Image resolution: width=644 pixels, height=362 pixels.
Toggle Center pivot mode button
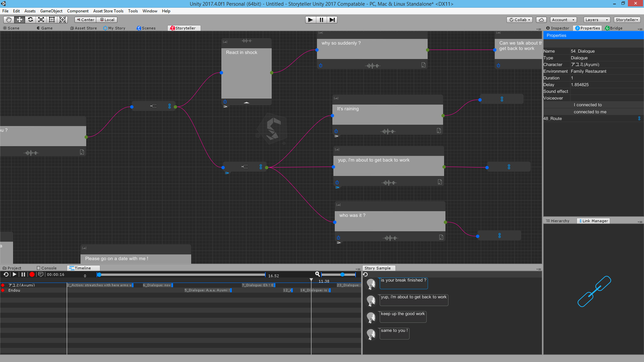(x=86, y=20)
